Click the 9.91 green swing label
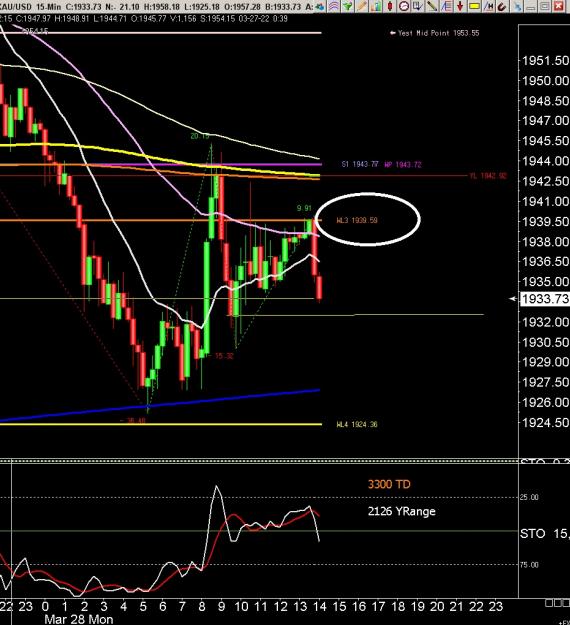The image size is (570, 625). click(304, 208)
